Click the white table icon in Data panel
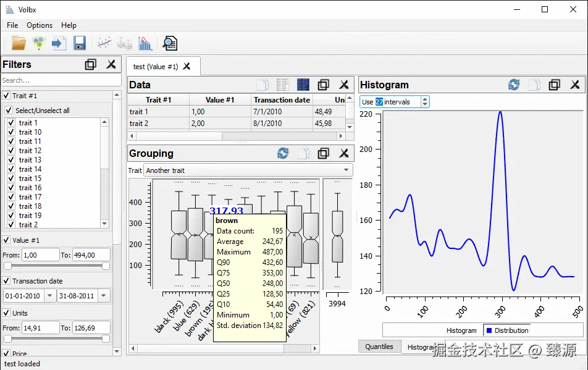Screen dimensions: 588x370 click(283, 85)
